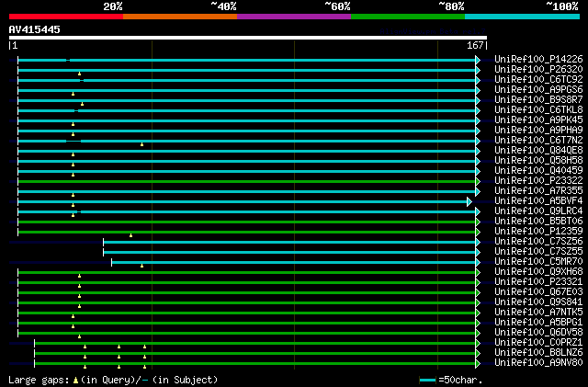Select subject label UniRef100_C5MR70

pyautogui.click(x=538, y=262)
